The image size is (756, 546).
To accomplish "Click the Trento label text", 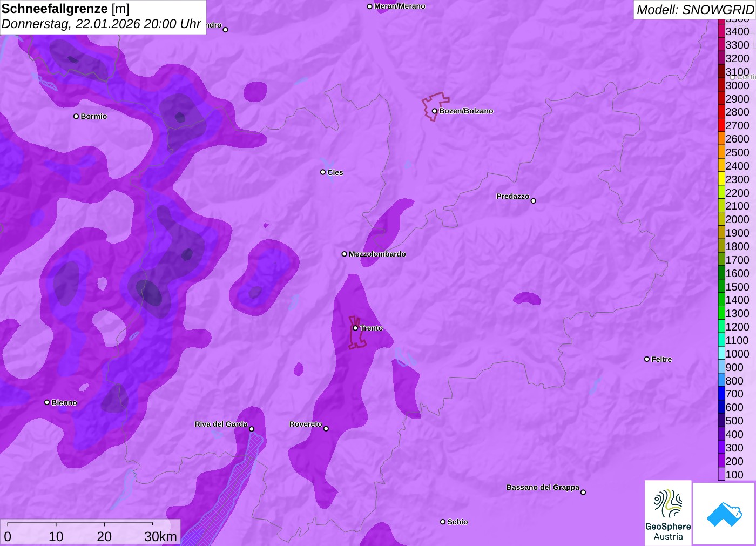I will pyautogui.click(x=372, y=328).
